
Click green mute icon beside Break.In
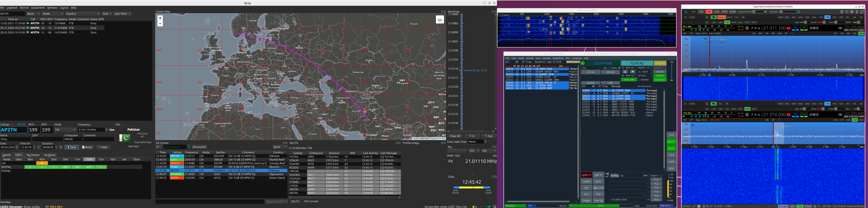(x=714, y=17)
